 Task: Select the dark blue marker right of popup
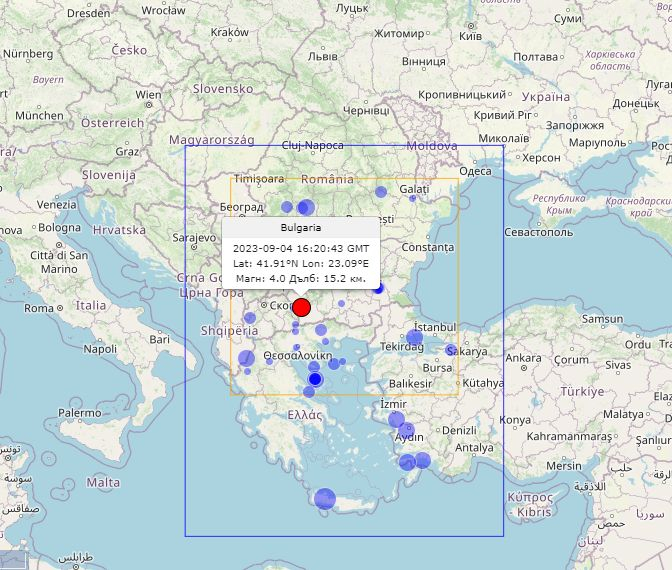[x=378, y=288]
